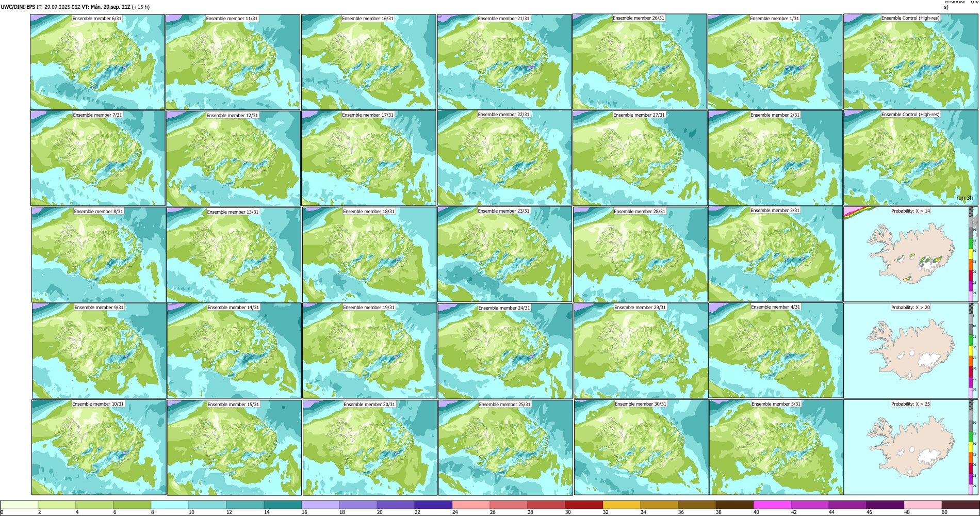Image resolution: width=980 pixels, height=516 pixels.
Task: Open the Ensemble member 1/31 map panel
Action: 775,62
